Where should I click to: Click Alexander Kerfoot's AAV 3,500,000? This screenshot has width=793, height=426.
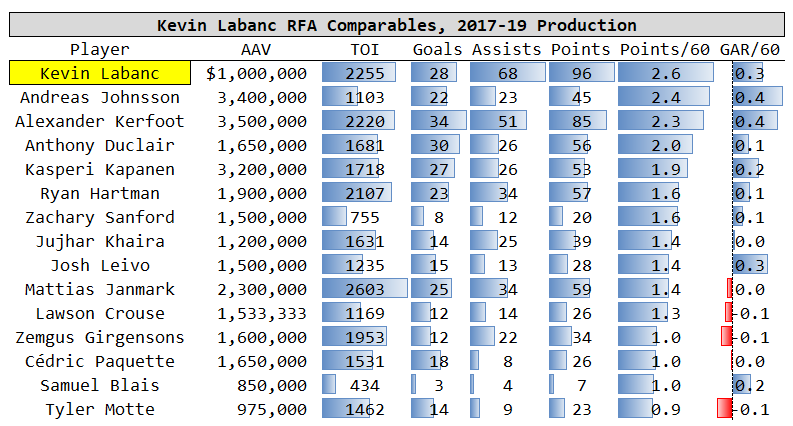(x=262, y=121)
